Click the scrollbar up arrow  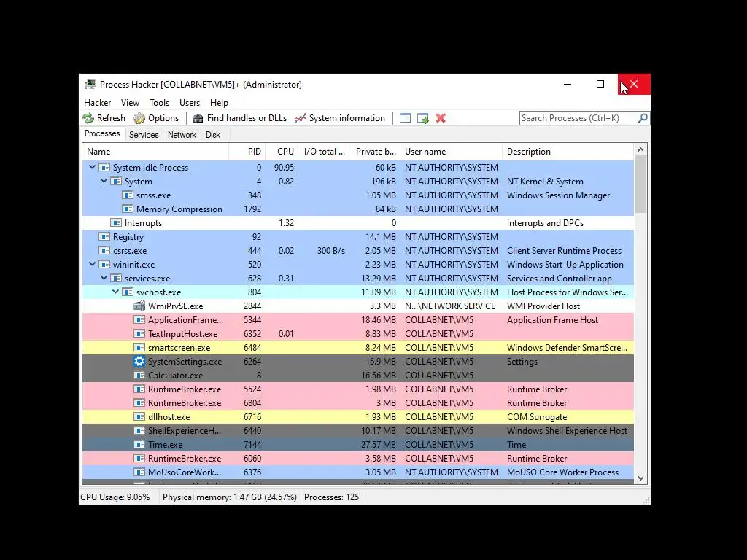point(640,150)
